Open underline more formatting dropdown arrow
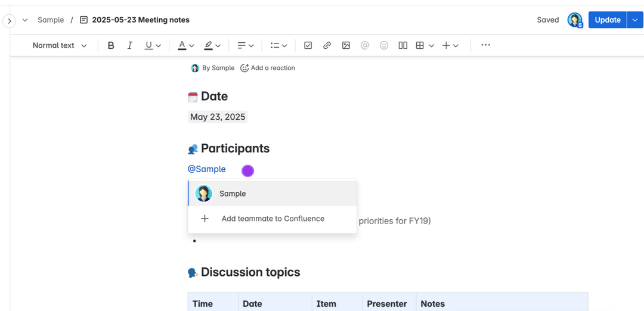Image resolution: width=644 pixels, height=311 pixels. point(159,45)
